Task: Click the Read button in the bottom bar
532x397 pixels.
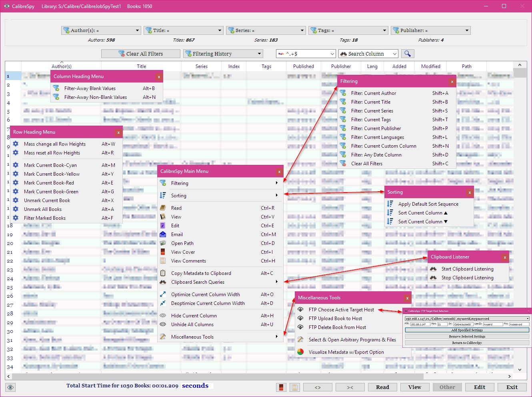Action: [382, 387]
